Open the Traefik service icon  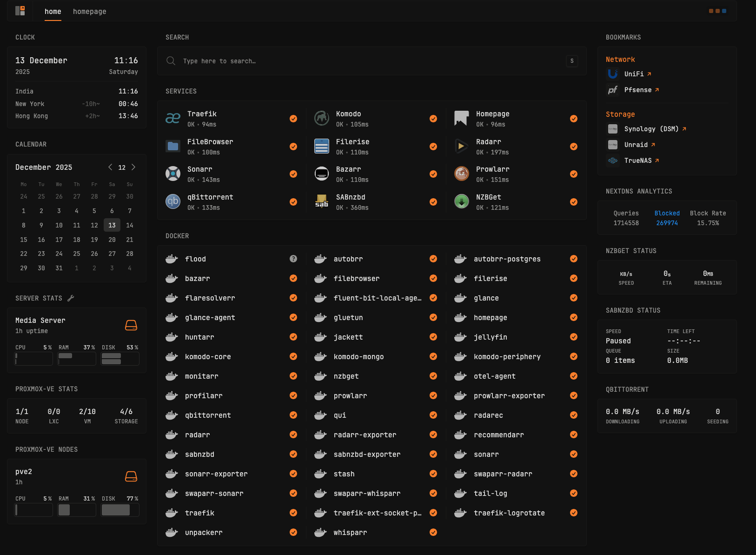click(173, 119)
